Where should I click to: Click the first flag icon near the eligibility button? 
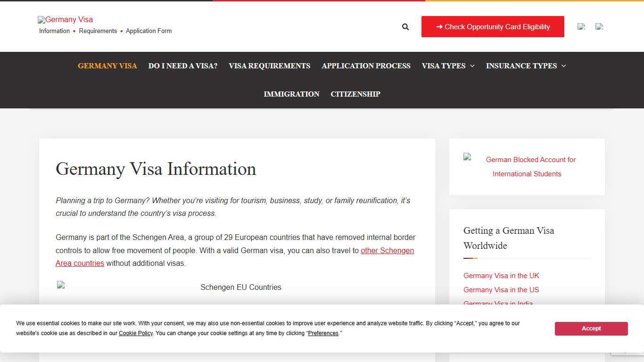(x=581, y=27)
